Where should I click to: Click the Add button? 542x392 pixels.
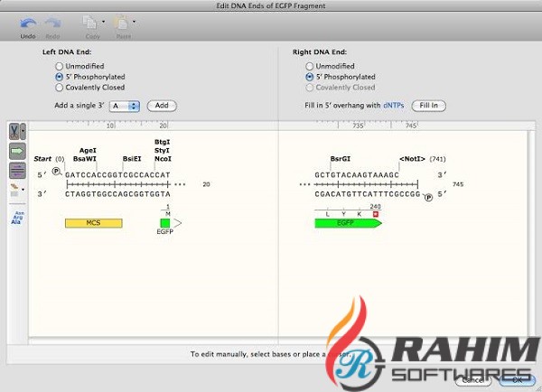tap(162, 106)
